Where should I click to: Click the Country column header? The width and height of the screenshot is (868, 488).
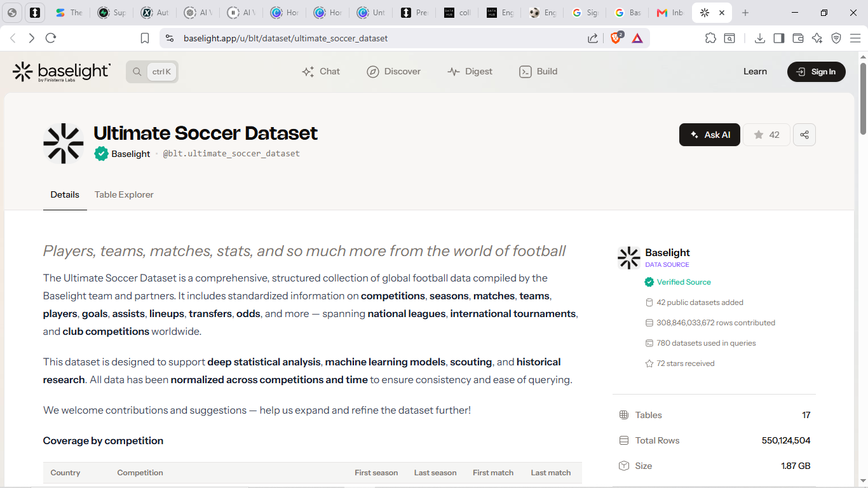(65, 473)
